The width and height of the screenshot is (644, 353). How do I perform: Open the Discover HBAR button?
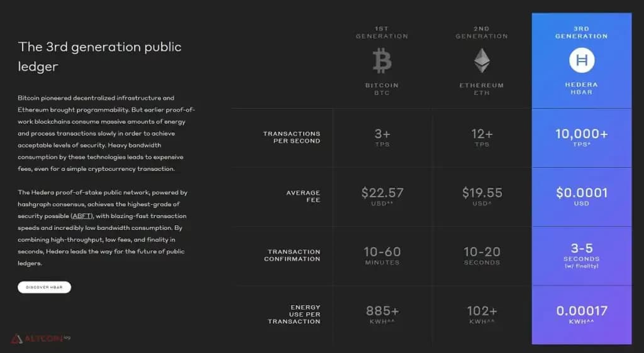[x=45, y=287]
